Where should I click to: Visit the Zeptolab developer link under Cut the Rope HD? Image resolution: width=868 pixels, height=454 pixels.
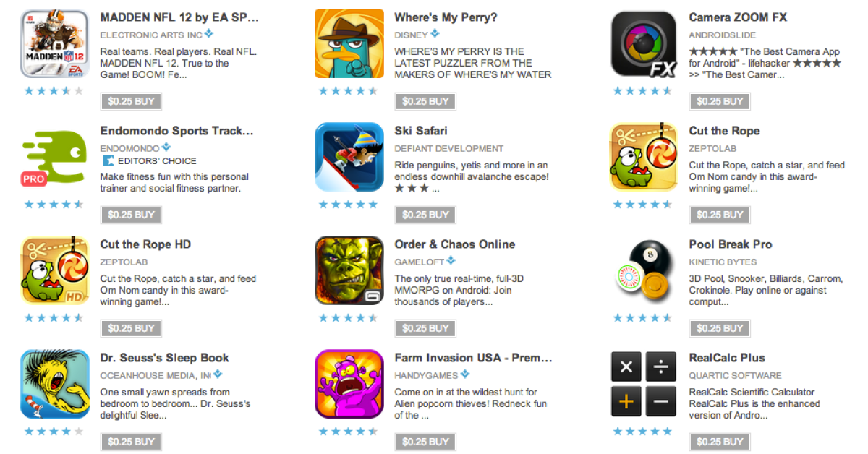122,262
